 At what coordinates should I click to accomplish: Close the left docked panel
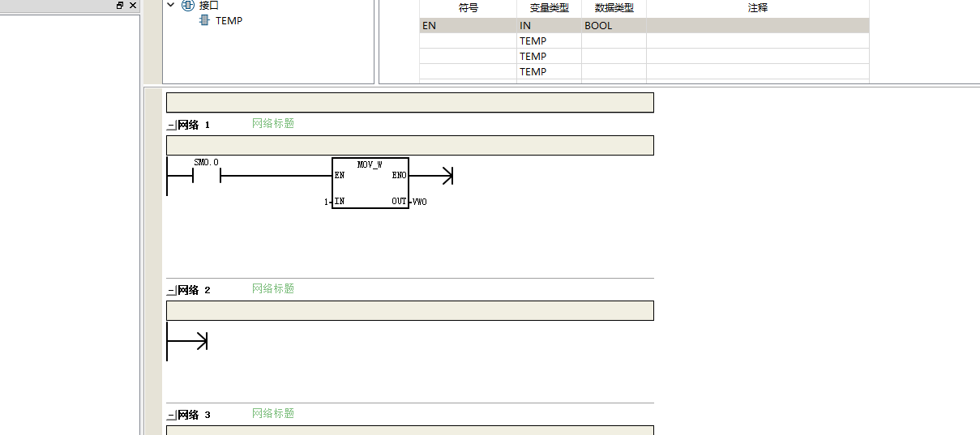[x=133, y=5]
